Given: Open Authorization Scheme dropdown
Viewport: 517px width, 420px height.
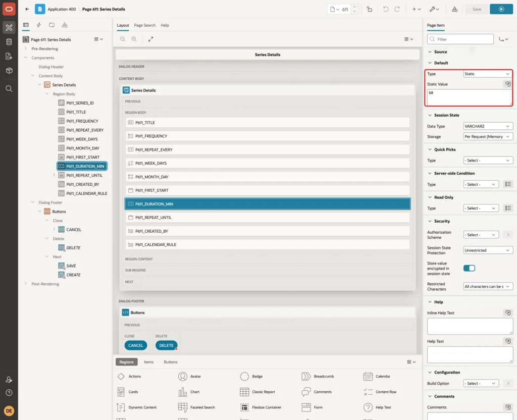Looking at the screenshot, I should (481, 235).
